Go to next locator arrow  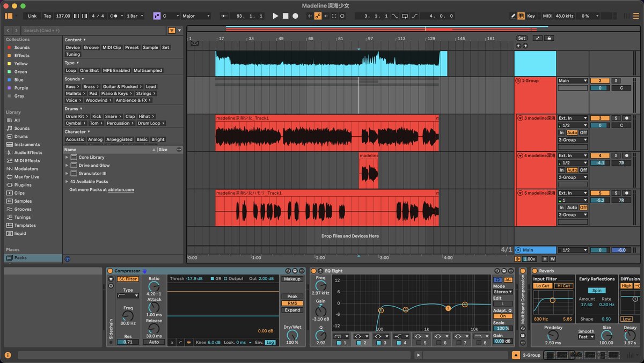525,46
